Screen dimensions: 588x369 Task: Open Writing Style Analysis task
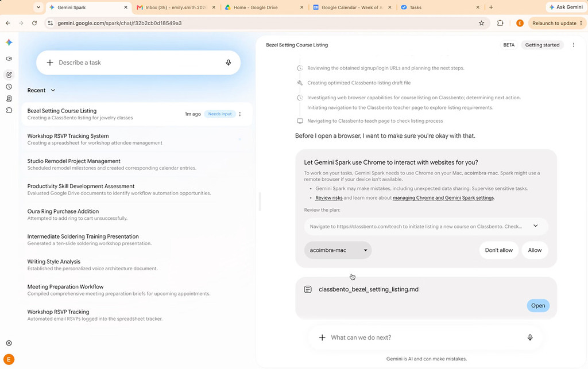[x=137, y=265]
